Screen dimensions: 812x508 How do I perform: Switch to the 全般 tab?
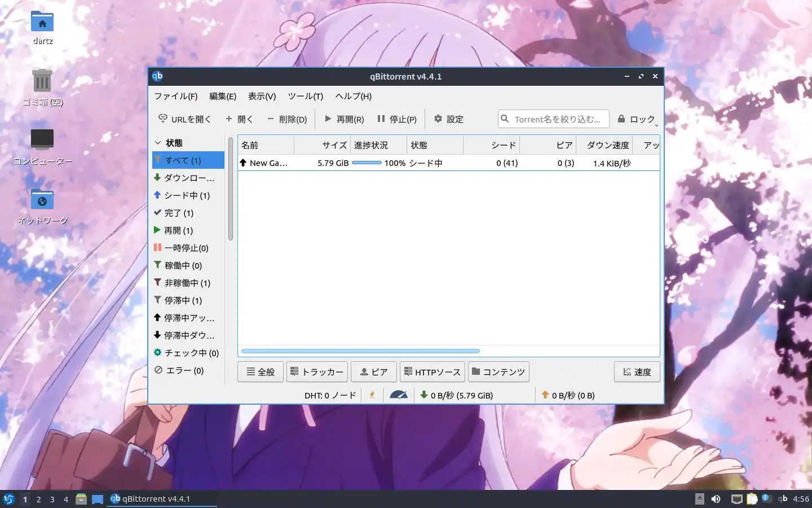[x=261, y=372]
